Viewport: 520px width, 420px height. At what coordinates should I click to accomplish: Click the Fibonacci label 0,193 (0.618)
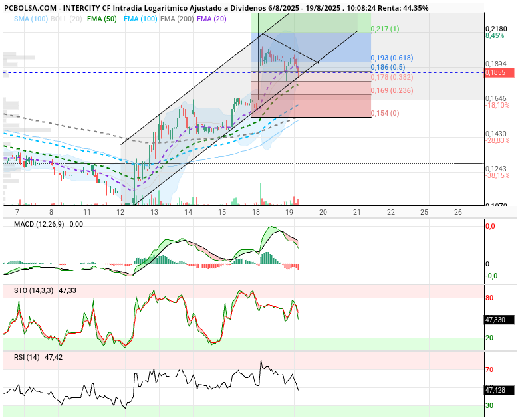[392, 58]
